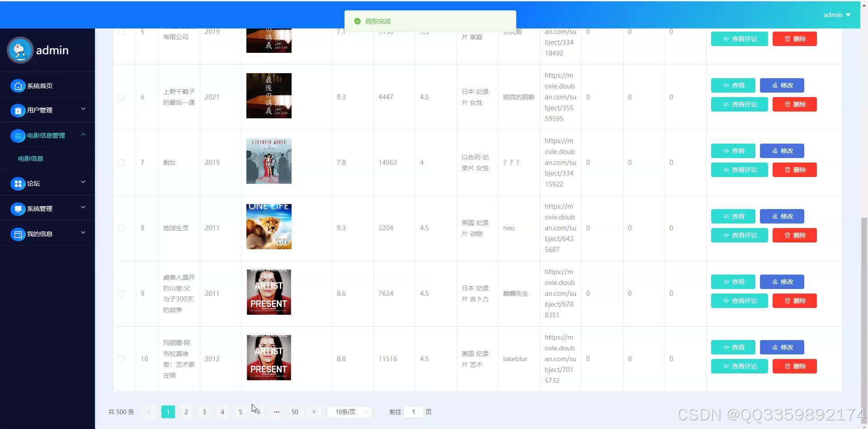This screenshot has width=868, height=429.
Task: Select the 电影信息 submenu item
Action: tap(31, 159)
